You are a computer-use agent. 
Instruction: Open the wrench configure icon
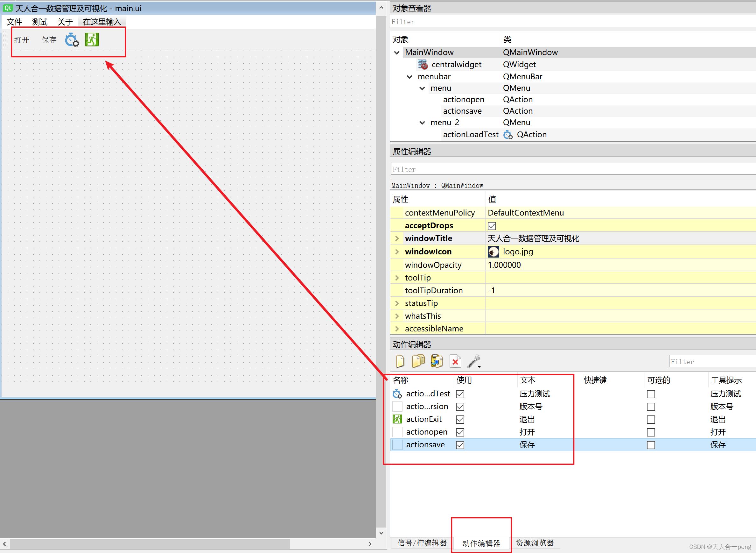tap(474, 362)
